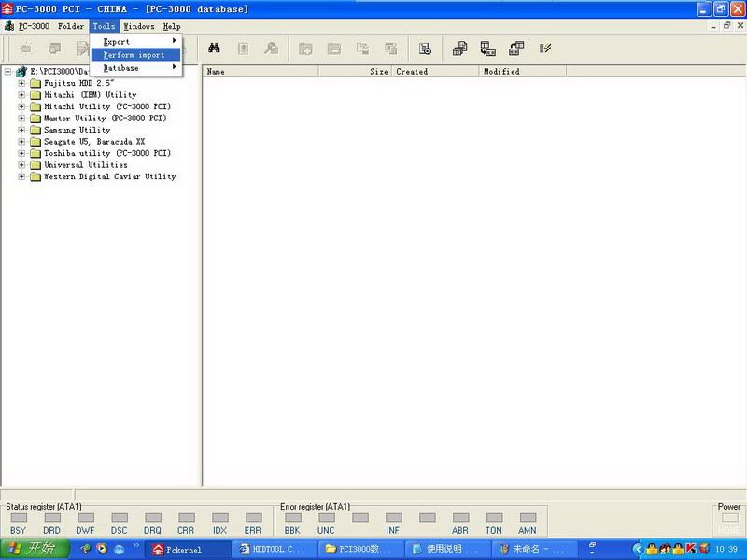The image size is (747, 560).
Task: Expand the Seagate U5, Baracuda XX node
Action: (21, 142)
